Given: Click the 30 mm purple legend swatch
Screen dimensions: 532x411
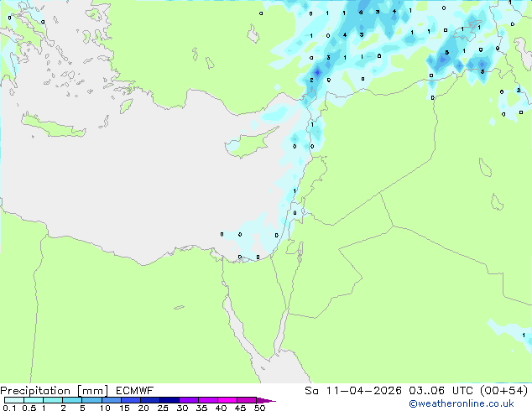Looking at the screenshot, I should click(189, 400).
